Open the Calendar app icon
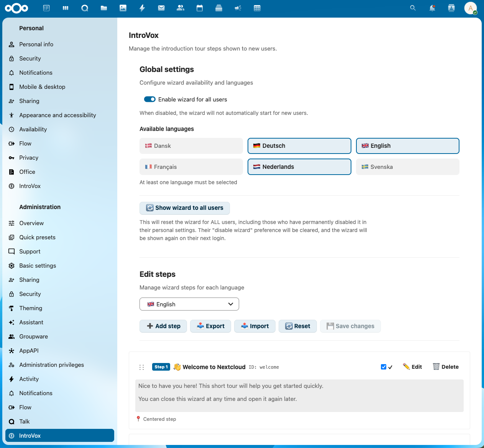The height and width of the screenshot is (448, 484). (200, 8)
